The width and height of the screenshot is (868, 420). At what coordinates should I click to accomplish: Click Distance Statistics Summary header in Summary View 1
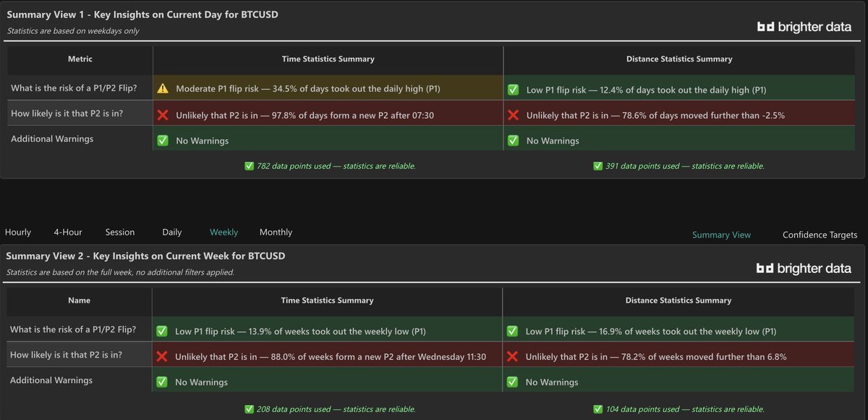679,59
